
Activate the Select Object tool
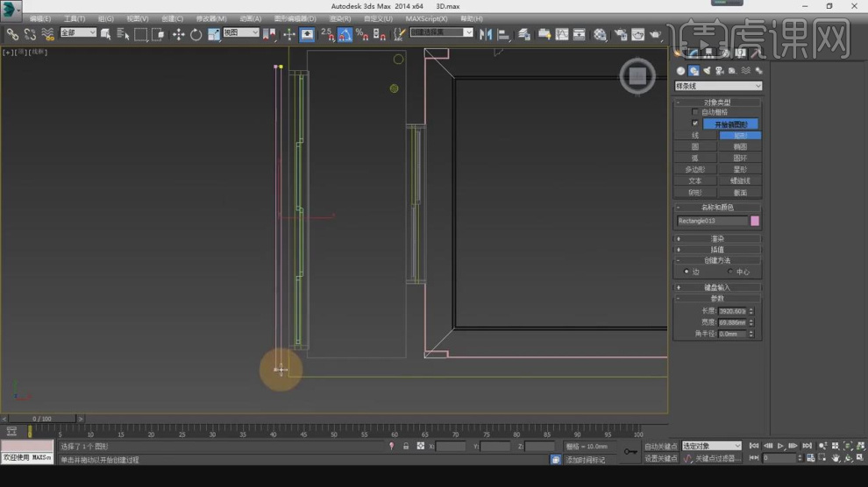click(x=105, y=34)
